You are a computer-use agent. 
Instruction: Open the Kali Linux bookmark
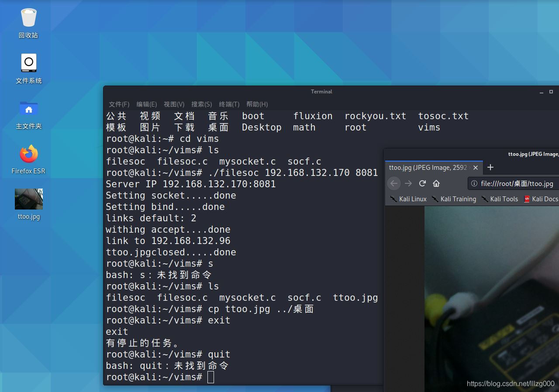coord(408,199)
